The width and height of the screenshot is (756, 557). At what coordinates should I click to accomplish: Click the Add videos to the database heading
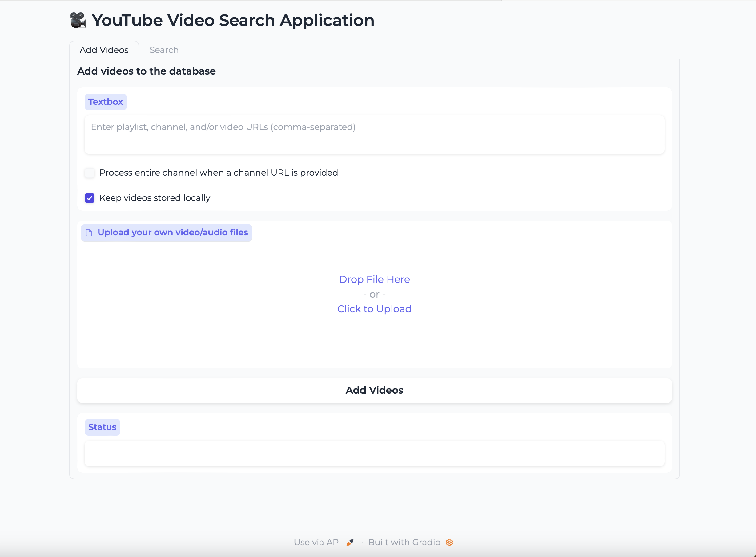click(146, 71)
